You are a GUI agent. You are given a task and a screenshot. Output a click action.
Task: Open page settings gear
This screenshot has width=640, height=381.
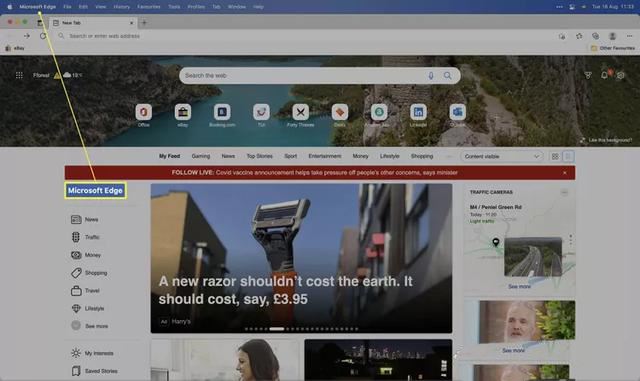tap(621, 75)
